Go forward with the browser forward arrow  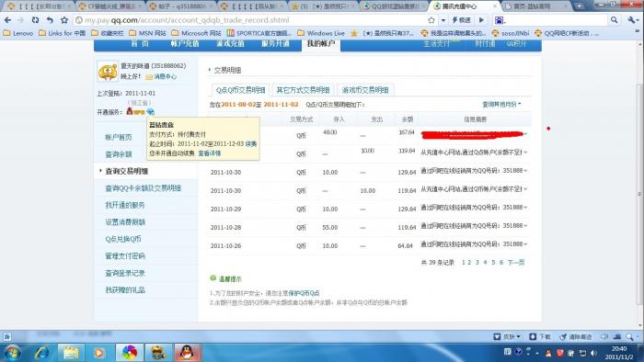(x=20, y=19)
